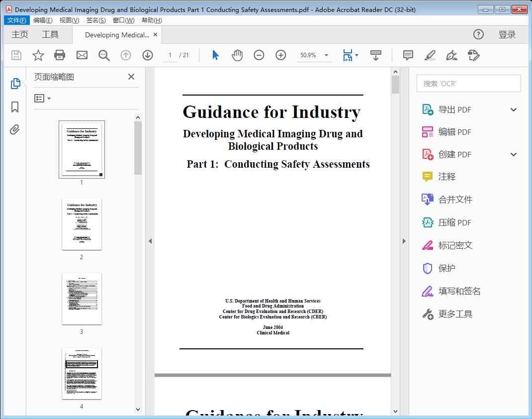Select the Hand tool in the toolbar
The width and height of the screenshot is (532, 419).
click(237, 55)
